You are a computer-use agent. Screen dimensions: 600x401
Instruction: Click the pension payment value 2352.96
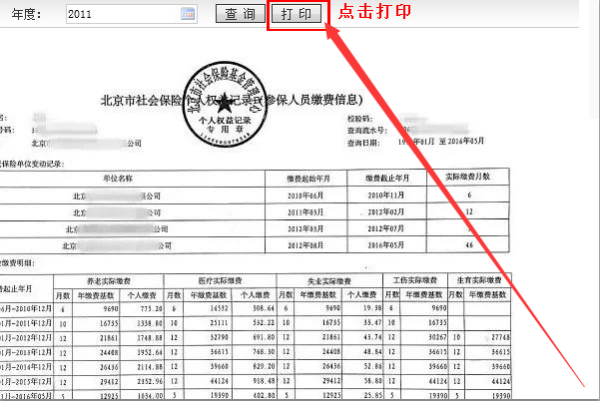tap(150, 381)
